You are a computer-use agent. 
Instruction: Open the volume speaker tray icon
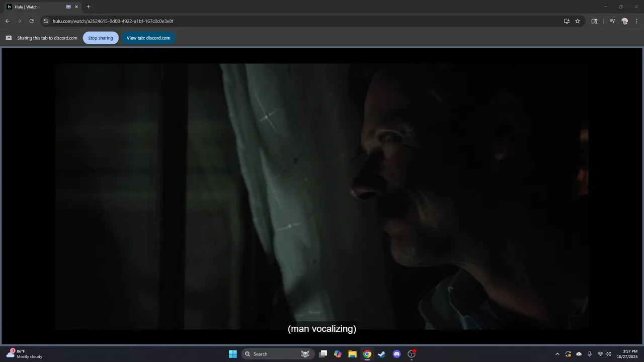[x=608, y=354]
